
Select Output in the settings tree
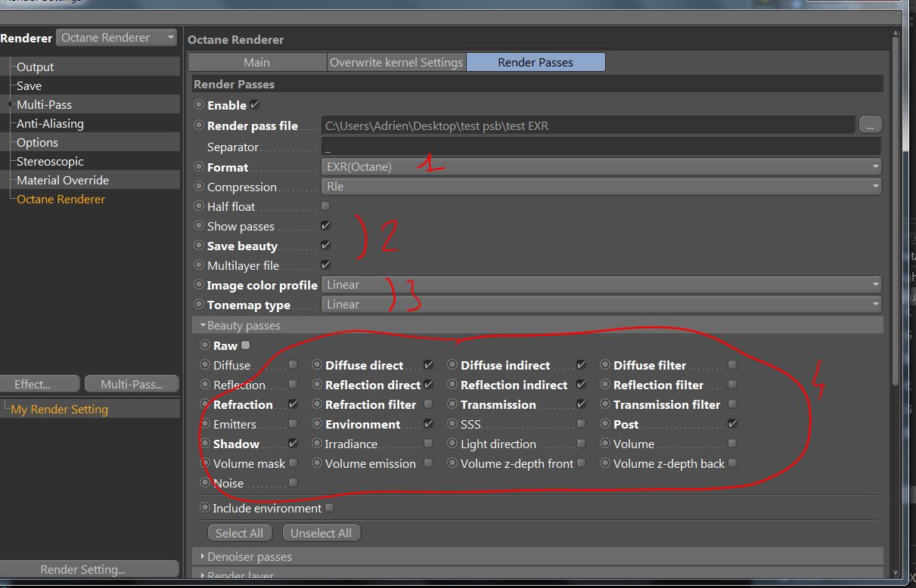pos(36,67)
